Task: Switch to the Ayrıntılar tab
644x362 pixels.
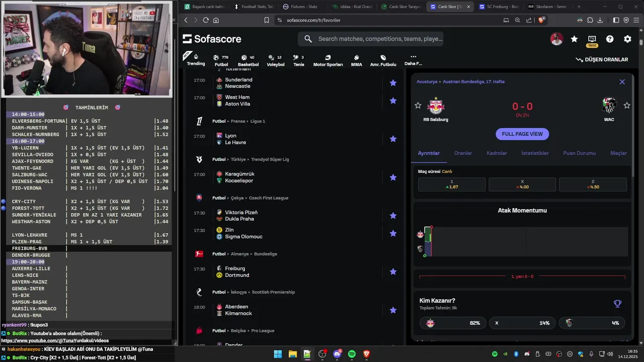Action: point(429,153)
